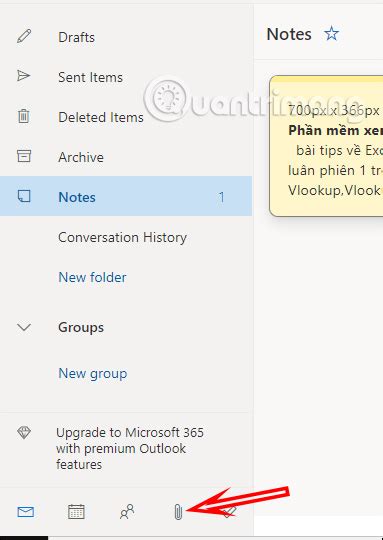Add Notes folder to favorites star
The image size is (383, 540).
(331, 34)
